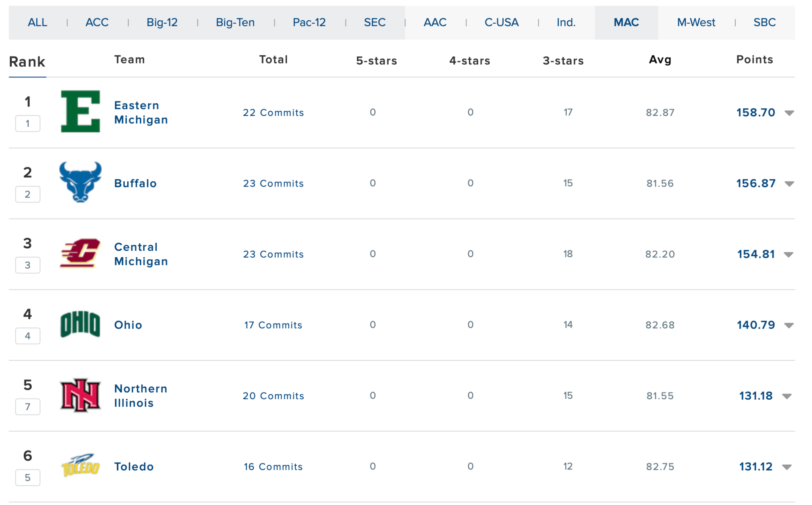The width and height of the screenshot is (812, 505).
Task: Click the Ohio green wordmark logo
Action: [80, 324]
